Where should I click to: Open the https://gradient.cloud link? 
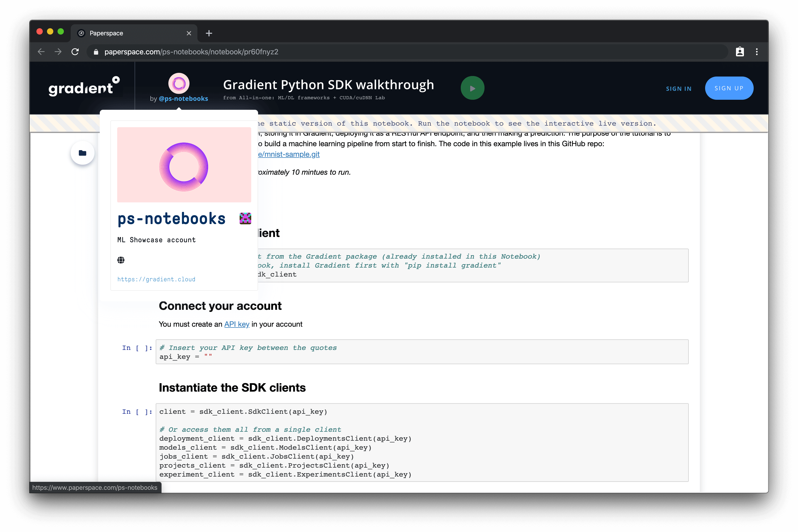tap(156, 279)
